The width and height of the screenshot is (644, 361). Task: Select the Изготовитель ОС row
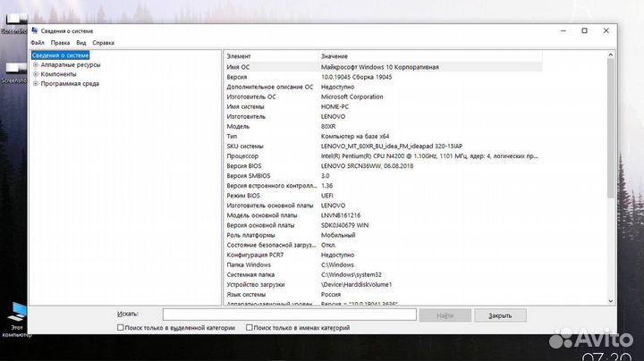[383, 97]
